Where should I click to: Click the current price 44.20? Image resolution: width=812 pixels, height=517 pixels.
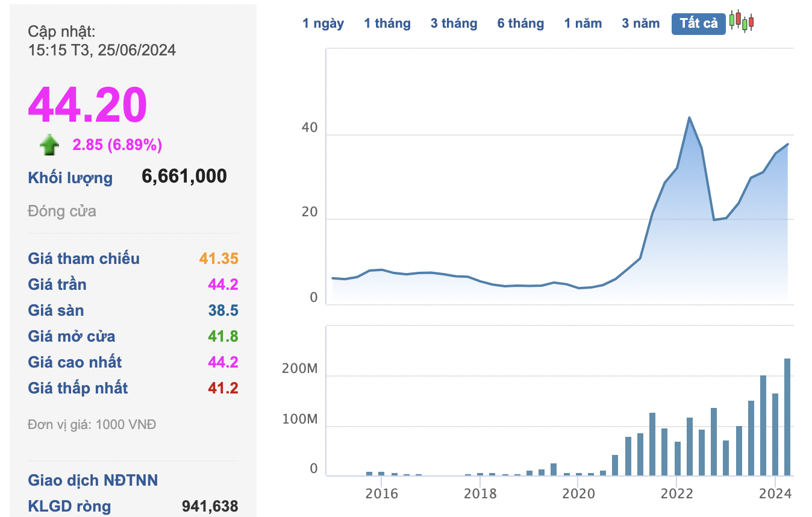pyautogui.click(x=87, y=105)
